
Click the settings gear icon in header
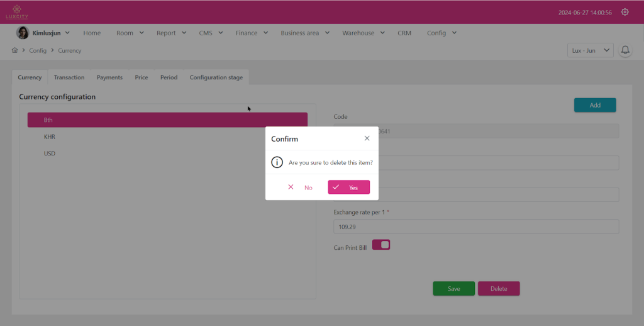click(625, 12)
